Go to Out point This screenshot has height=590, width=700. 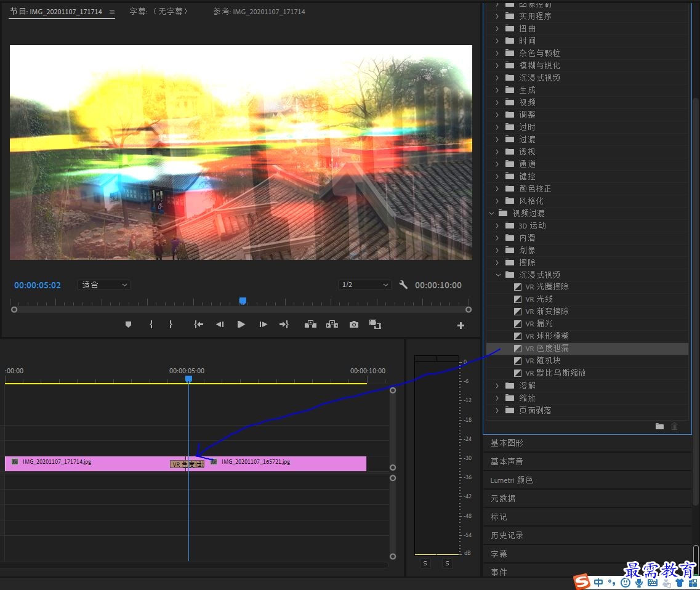(x=284, y=325)
